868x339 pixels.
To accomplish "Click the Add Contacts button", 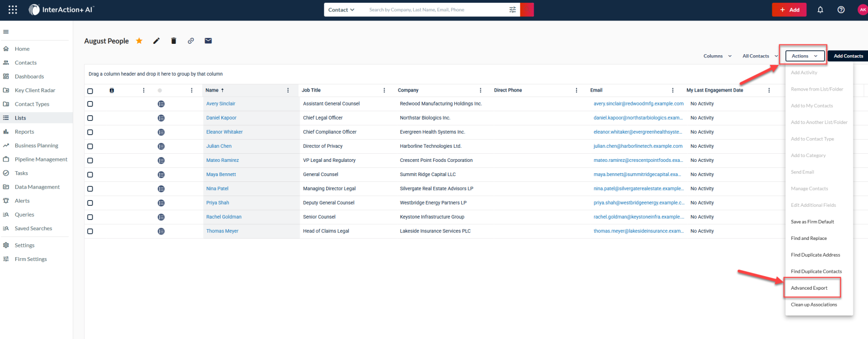I will click(848, 56).
